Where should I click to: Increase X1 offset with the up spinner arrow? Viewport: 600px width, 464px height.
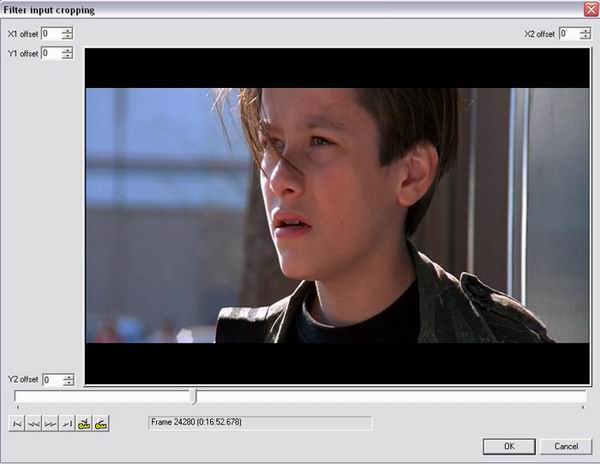[x=67, y=31]
